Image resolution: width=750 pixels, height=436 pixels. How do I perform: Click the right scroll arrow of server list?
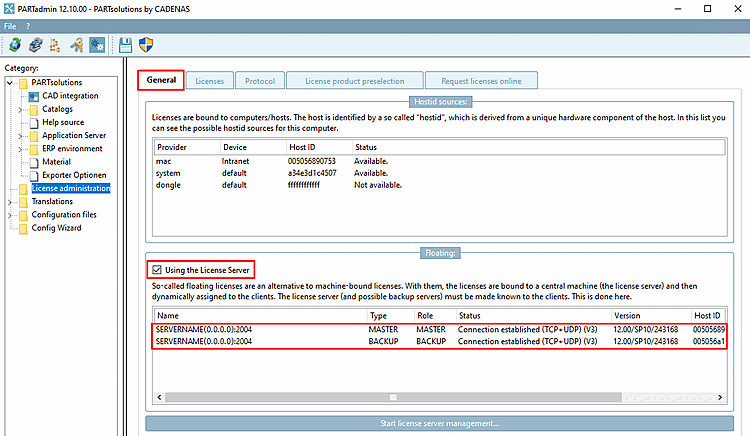pyautogui.click(x=720, y=397)
